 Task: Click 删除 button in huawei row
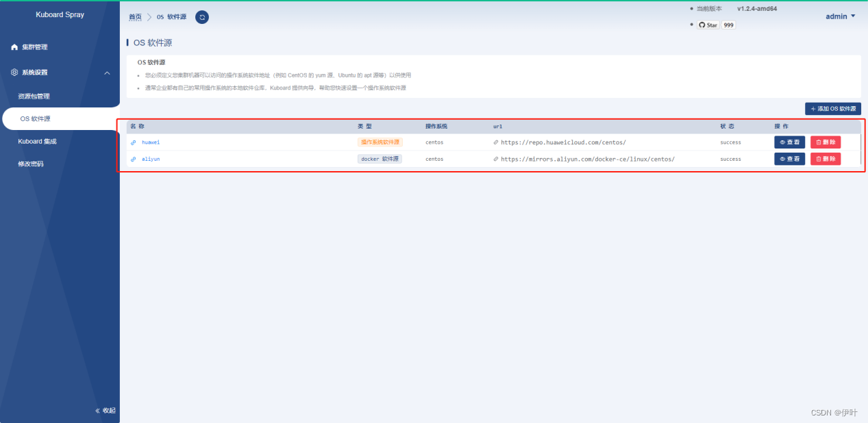(x=826, y=142)
